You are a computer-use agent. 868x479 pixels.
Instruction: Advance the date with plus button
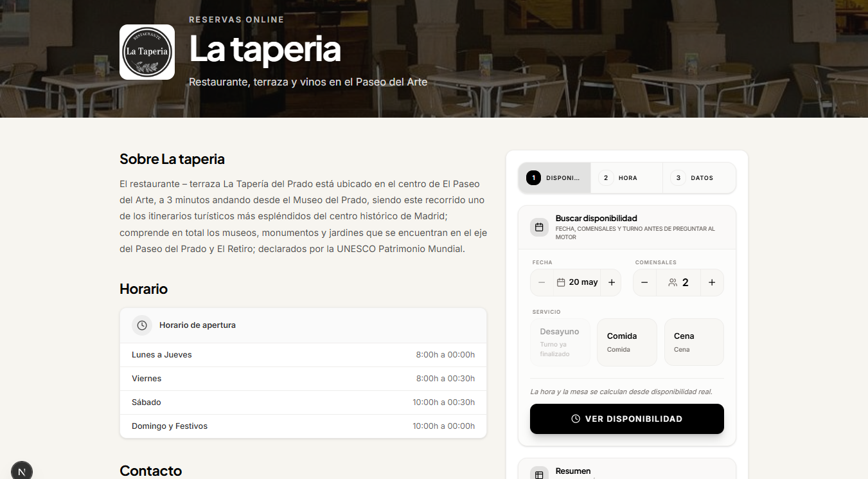point(612,282)
